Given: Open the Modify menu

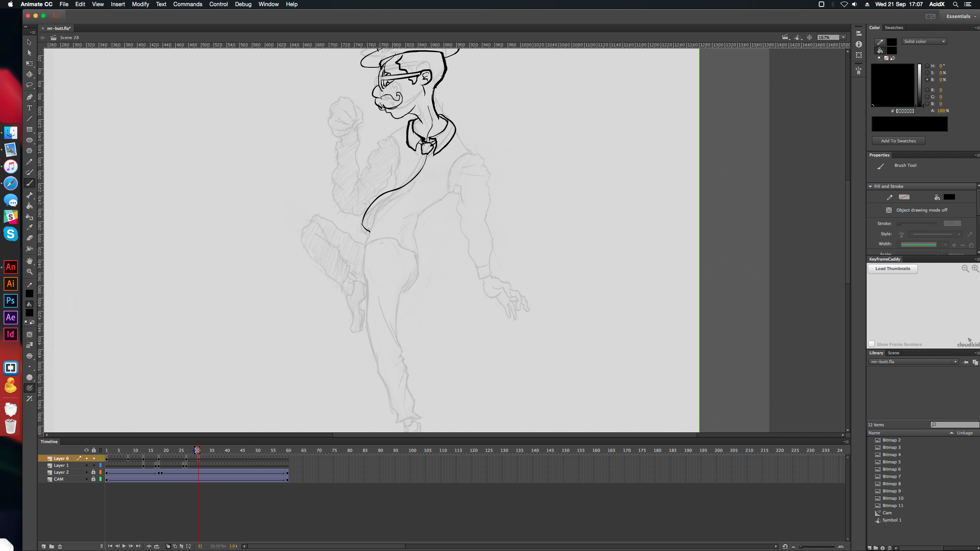Looking at the screenshot, I should pyautogui.click(x=140, y=4).
